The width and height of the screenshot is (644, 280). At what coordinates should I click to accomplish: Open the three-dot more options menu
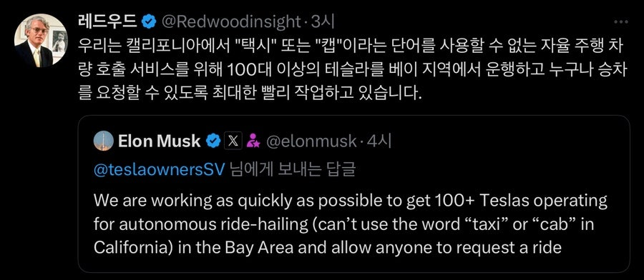pyautogui.click(x=620, y=22)
